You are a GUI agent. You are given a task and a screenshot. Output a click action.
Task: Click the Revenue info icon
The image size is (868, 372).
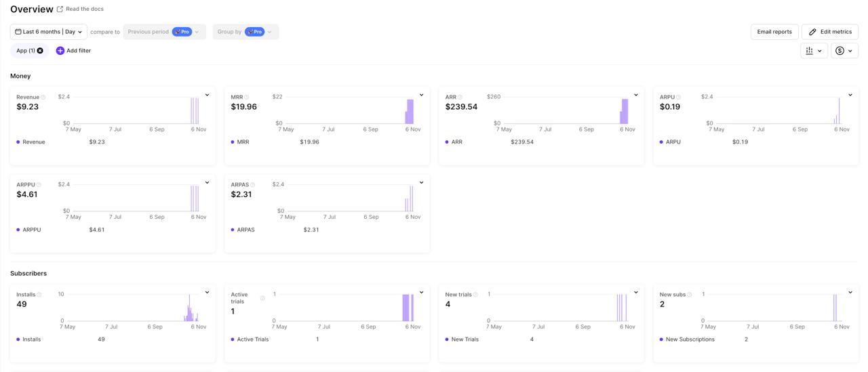pos(43,98)
